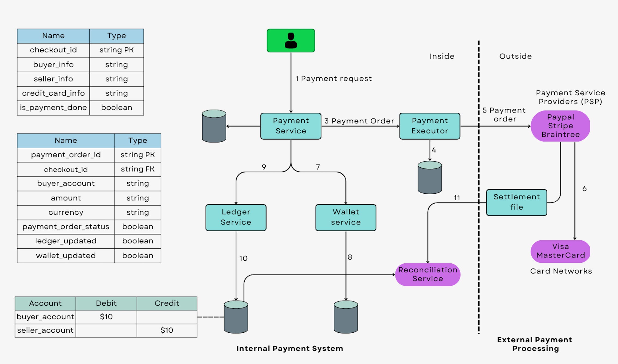Select the database under Ledger Service

tap(235, 317)
